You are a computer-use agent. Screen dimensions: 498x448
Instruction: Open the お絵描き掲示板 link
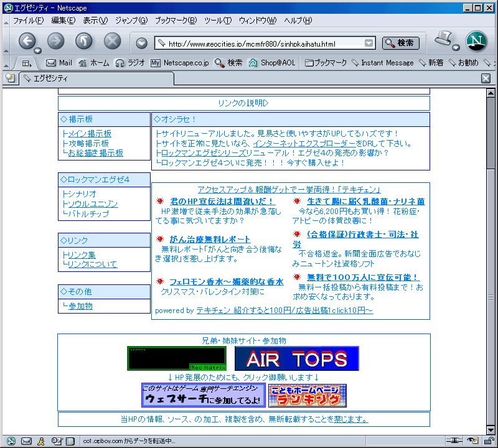96,153
